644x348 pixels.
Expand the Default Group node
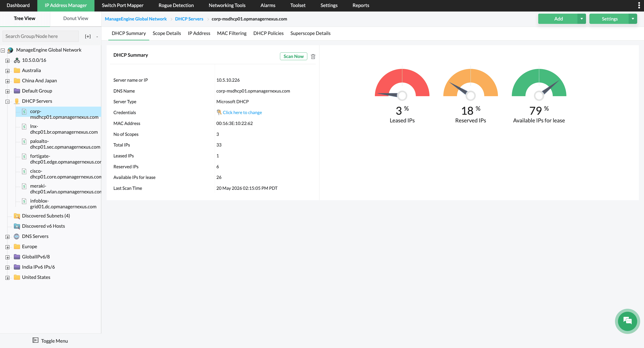tap(7, 91)
